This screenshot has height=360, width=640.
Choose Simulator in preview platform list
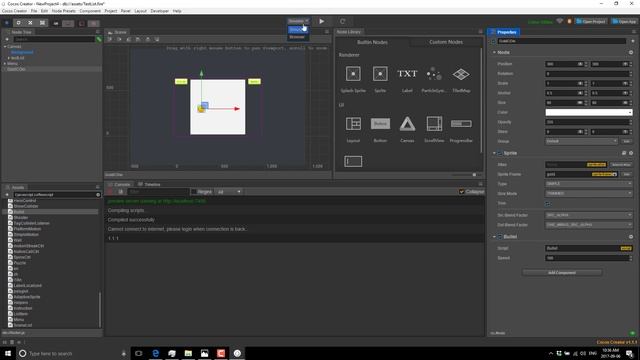(297, 30)
